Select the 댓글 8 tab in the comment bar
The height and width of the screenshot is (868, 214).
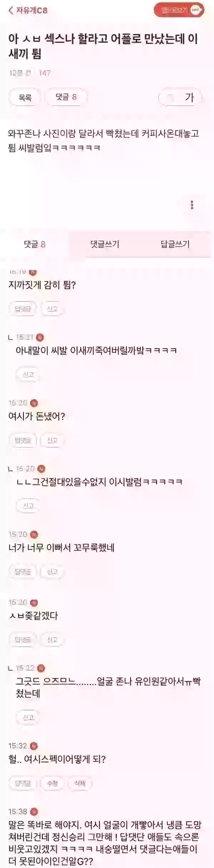(35, 244)
